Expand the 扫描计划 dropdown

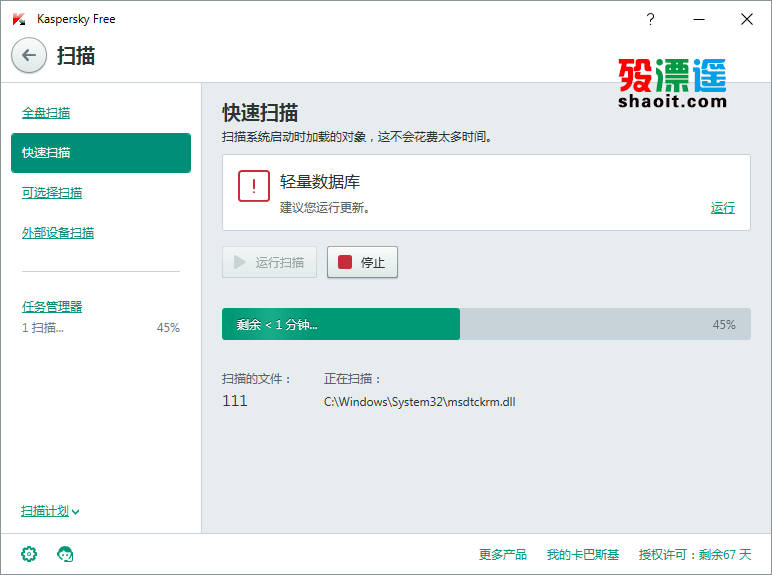click(x=50, y=511)
